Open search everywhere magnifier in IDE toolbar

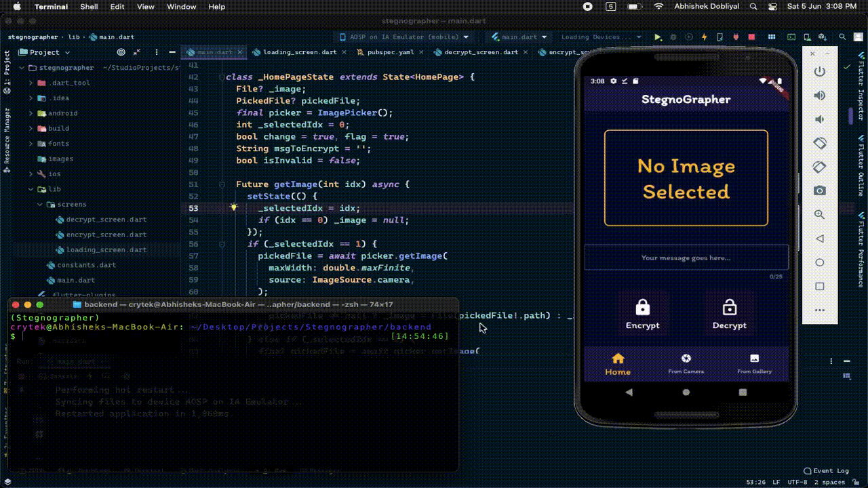tap(842, 37)
